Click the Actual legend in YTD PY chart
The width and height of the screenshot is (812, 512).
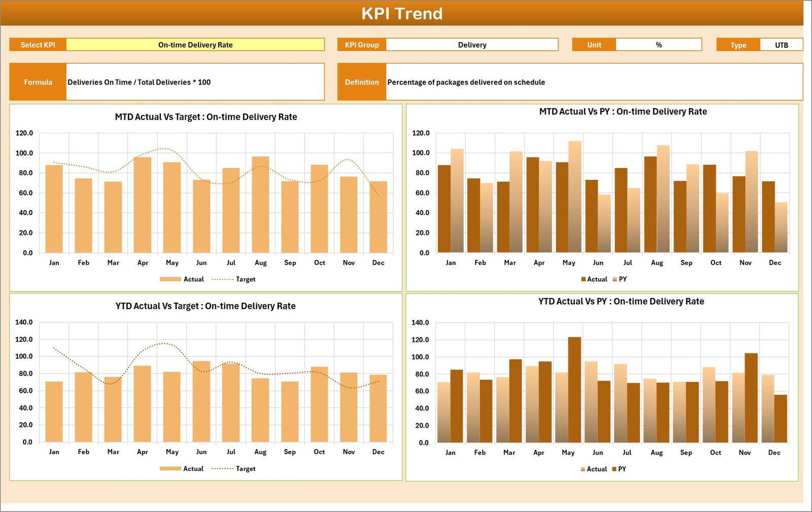coord(594,469)
